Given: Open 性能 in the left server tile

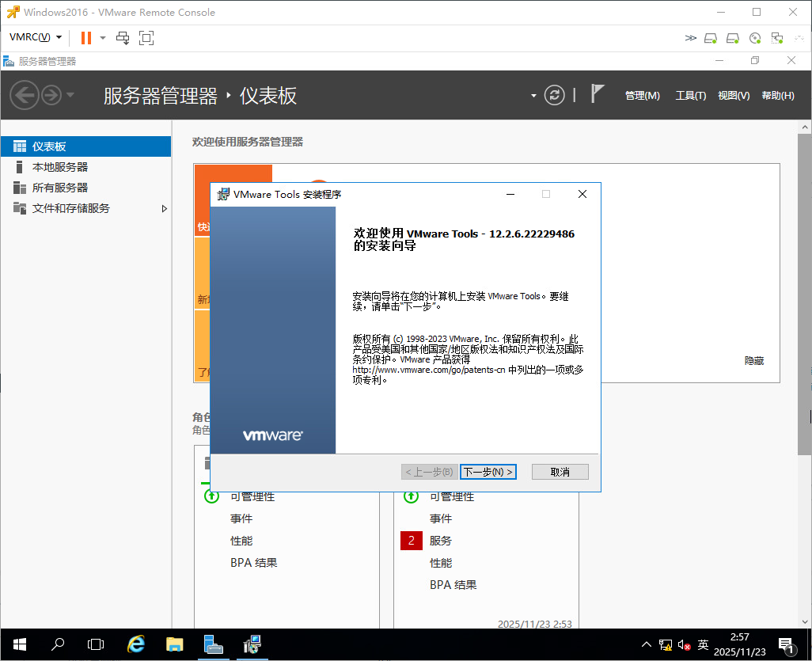Looking at the screenshot, I should tap(241, 541).
